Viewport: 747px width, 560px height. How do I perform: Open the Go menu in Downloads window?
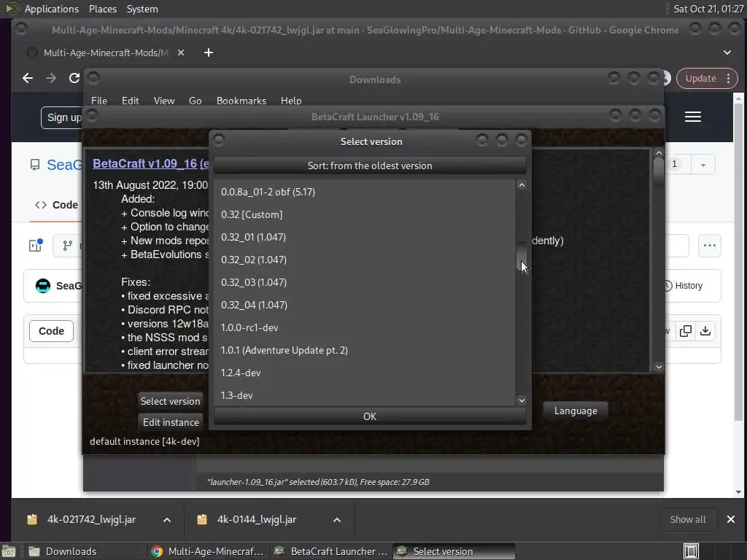196,101
